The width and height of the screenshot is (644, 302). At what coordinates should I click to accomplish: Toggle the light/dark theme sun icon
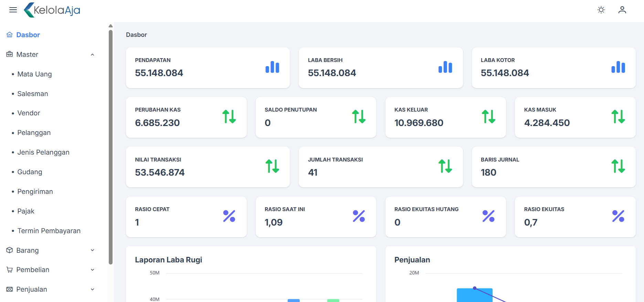pos(601,10)
